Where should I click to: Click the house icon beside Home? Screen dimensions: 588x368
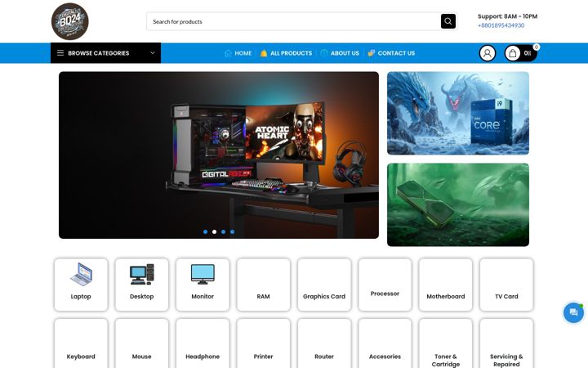[x=228, y=53]
